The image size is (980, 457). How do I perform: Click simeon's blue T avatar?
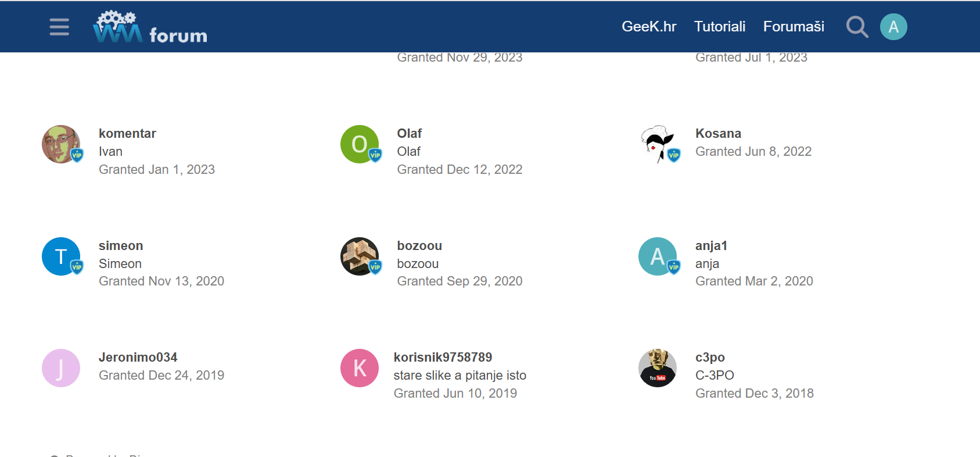click(x=61, y=256)
